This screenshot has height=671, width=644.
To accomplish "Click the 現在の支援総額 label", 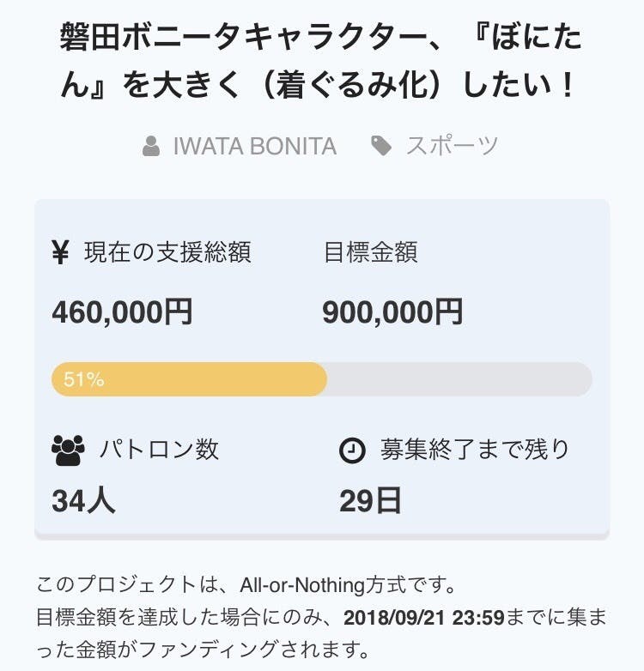I will click(x=167, y=253).
